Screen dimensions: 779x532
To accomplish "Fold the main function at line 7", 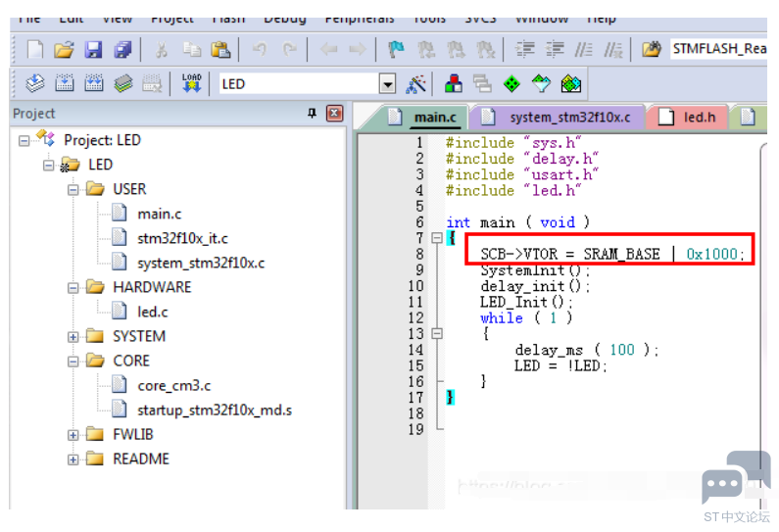I will click(437, 238).
